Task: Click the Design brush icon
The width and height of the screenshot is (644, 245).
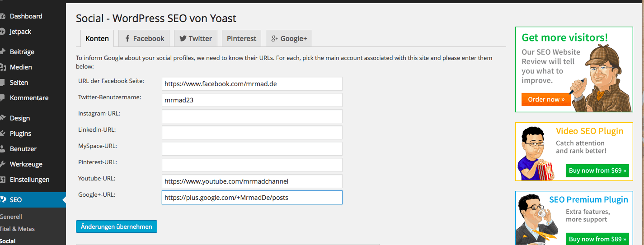Action: pyautogui.click(x=2, y=118)
